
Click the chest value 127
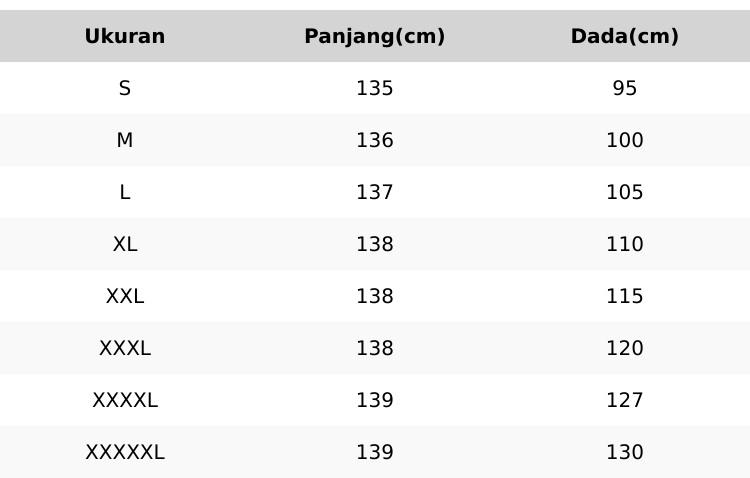(625, 401)
